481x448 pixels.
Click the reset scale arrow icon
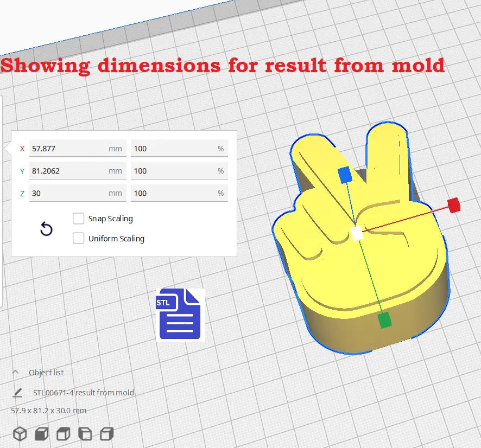47,229
